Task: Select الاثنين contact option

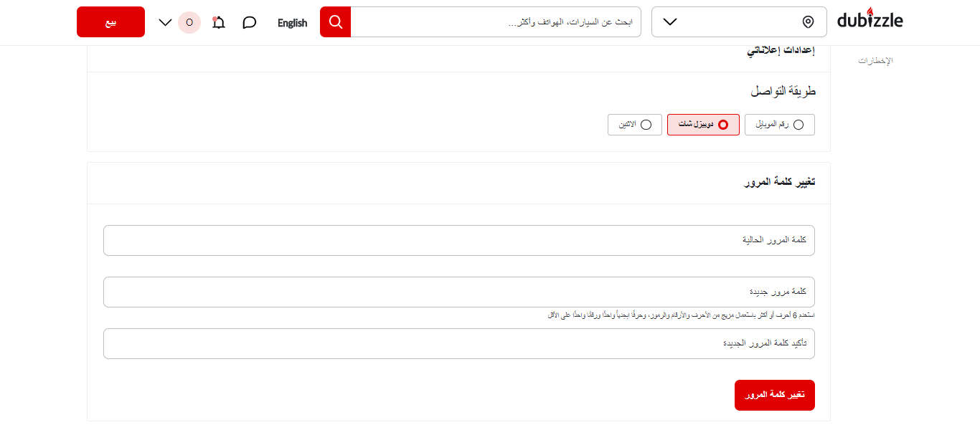Action: pyautogui.click(x=635, y=124)
